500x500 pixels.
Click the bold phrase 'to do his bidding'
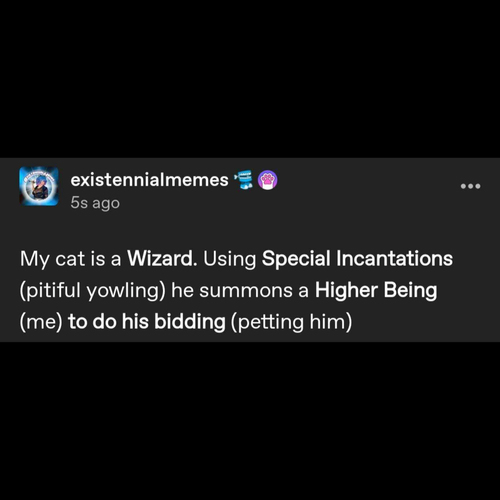[147, 322]
